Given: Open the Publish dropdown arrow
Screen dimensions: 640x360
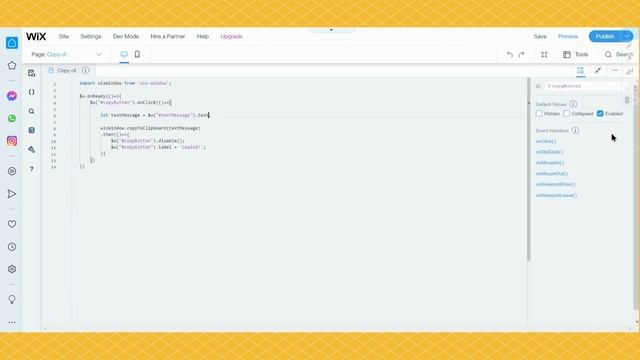Looking at the screenshot, I should click(627, 36).
